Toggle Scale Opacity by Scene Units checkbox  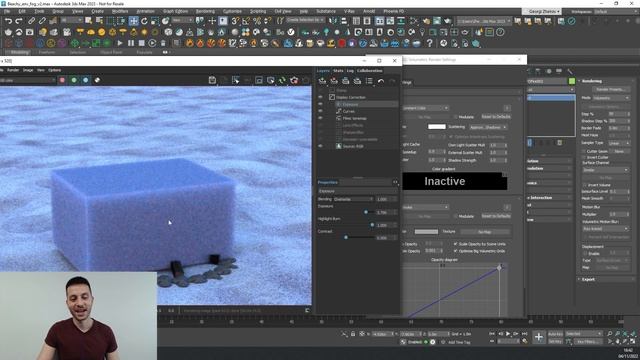(456, 244)
